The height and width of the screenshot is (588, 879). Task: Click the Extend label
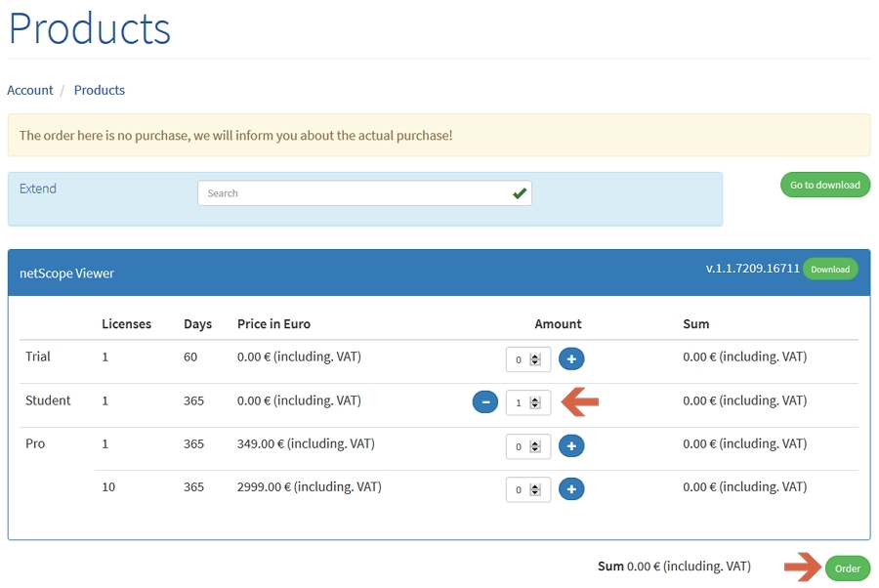[37, 189]
